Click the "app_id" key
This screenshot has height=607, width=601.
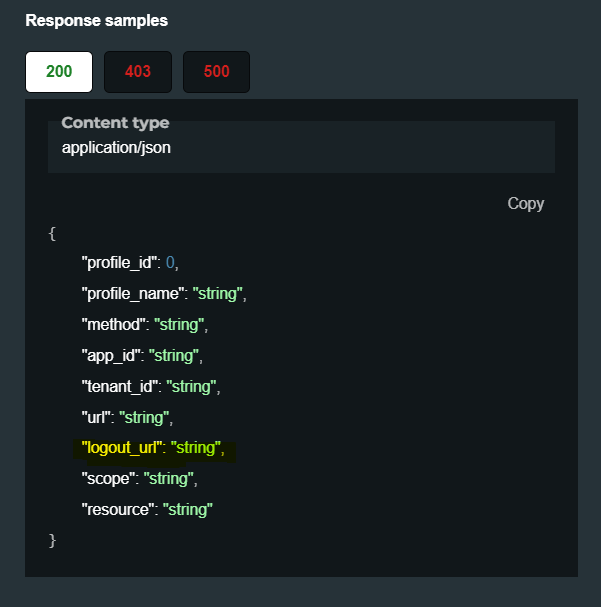click(x=113, y=355)
